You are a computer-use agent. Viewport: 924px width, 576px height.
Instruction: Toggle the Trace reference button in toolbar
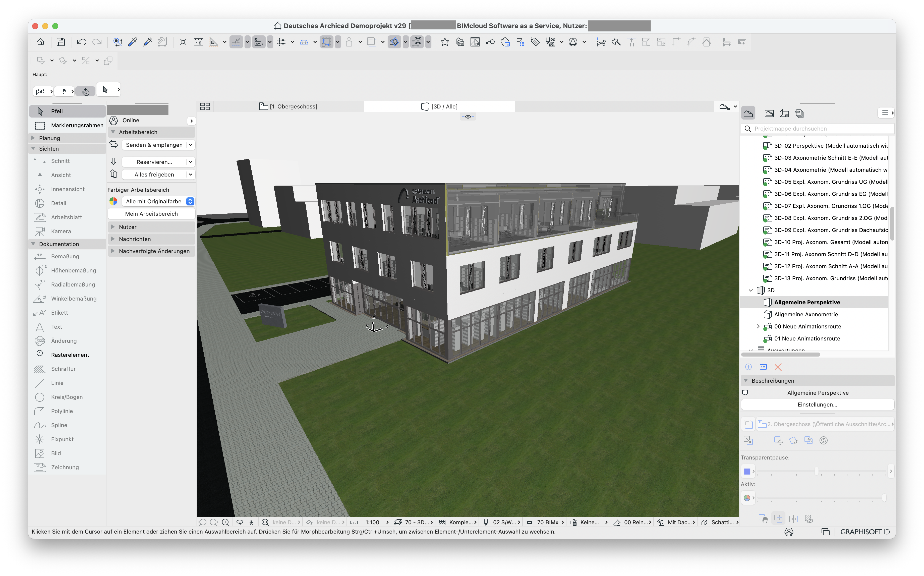371,42
